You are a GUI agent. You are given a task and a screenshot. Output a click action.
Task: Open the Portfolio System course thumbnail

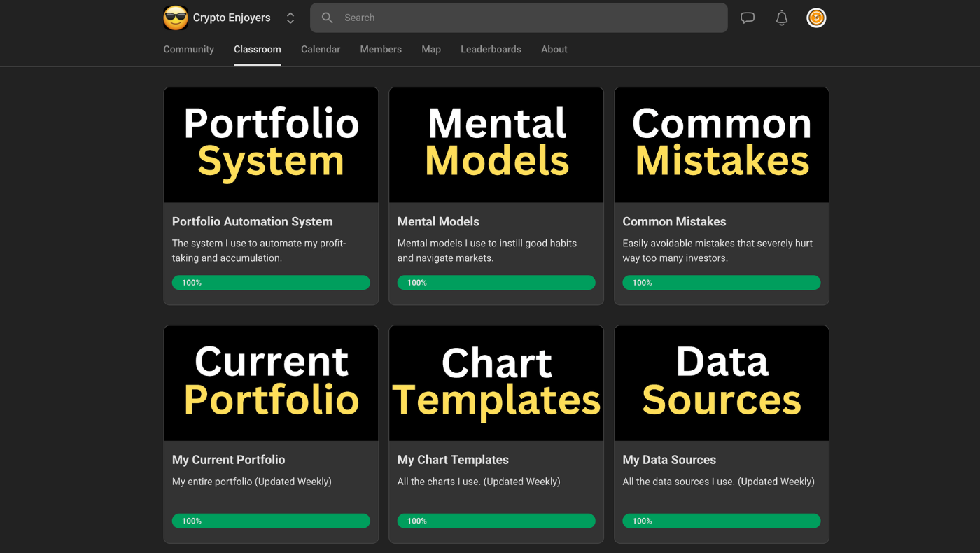click(x=271, y=145)
